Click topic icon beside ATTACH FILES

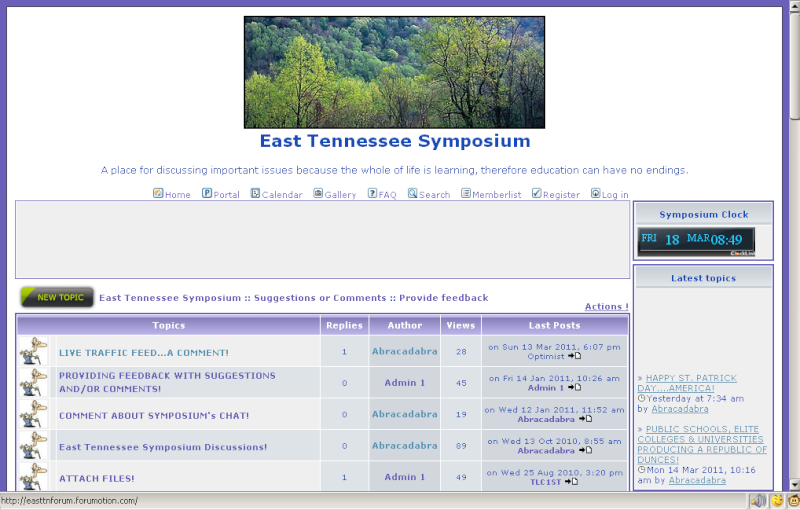(33, 476)
